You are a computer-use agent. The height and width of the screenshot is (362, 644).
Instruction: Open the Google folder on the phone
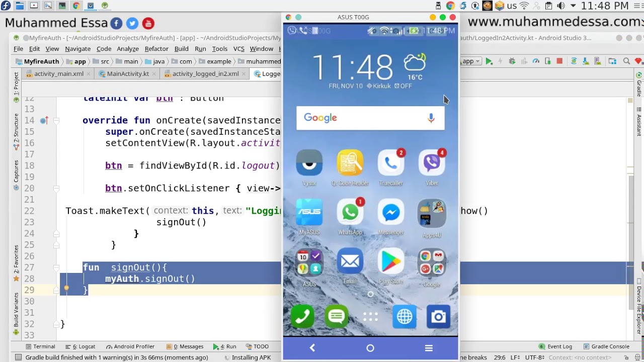[x=432, y=267]
